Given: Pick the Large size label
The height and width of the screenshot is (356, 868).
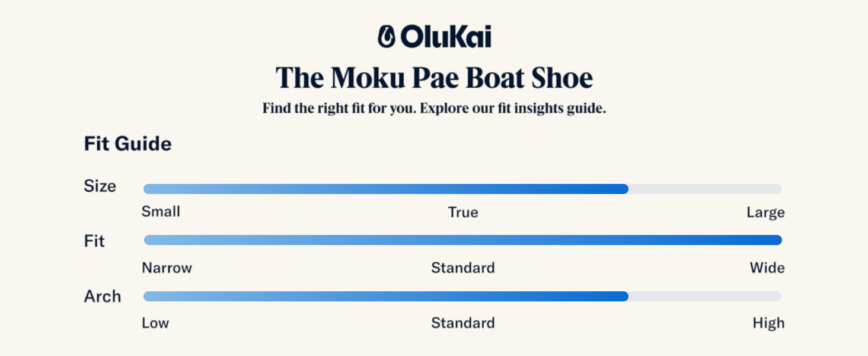Looking at the screenshot, I should click(765, 212).
